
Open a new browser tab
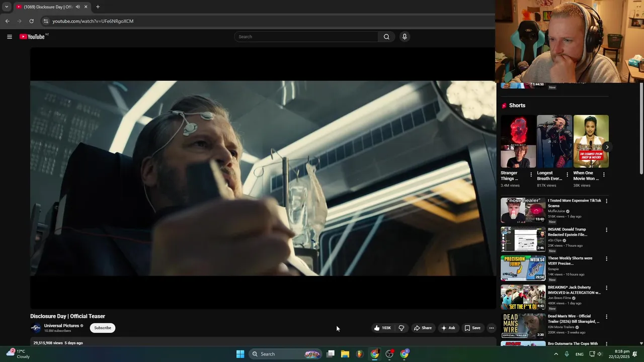coord(98,7)
